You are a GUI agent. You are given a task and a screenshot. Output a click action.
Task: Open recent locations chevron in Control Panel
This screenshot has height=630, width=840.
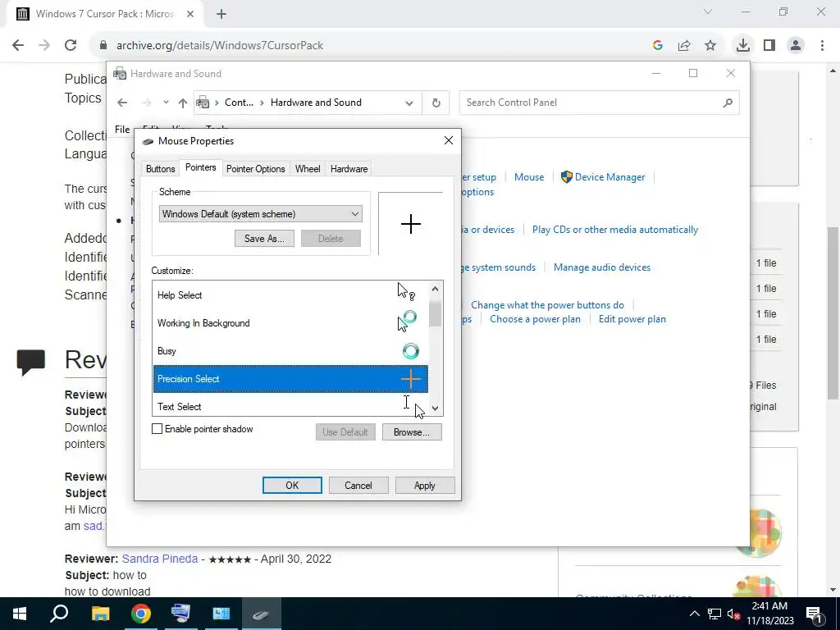(166, 103)
